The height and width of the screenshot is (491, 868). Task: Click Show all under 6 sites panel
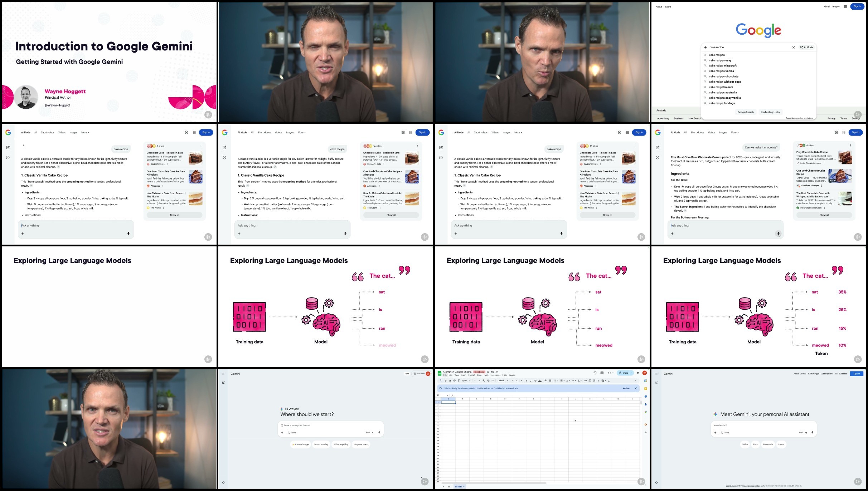824,215
